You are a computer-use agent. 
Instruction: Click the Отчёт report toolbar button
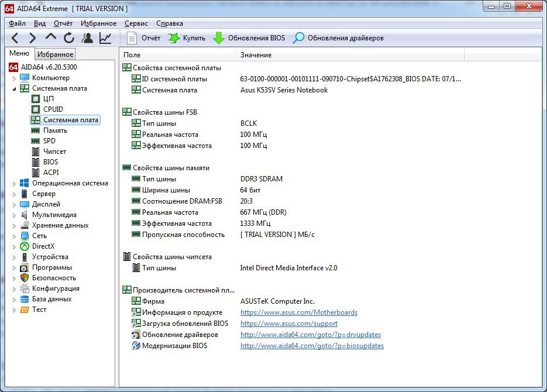click(143, 38)
